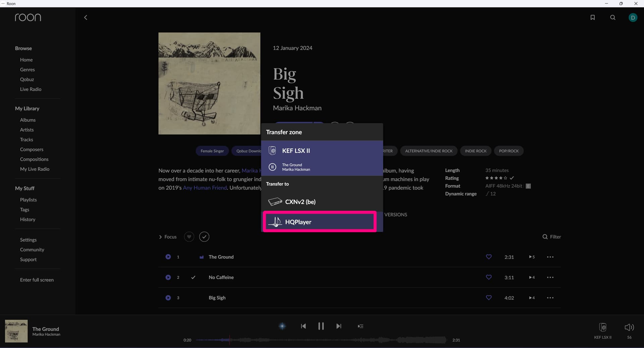
Task: Play track 1 The Ground
Action: pyautogui.click(x=168, y=257)
